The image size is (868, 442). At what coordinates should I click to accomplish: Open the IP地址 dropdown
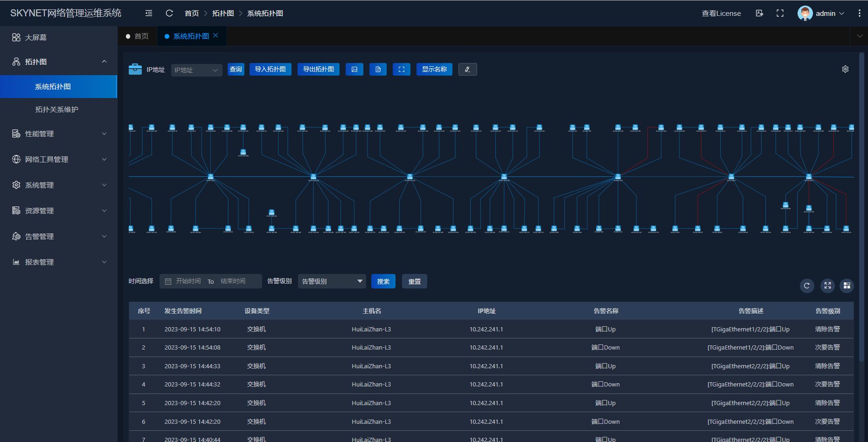pos(196,70)
